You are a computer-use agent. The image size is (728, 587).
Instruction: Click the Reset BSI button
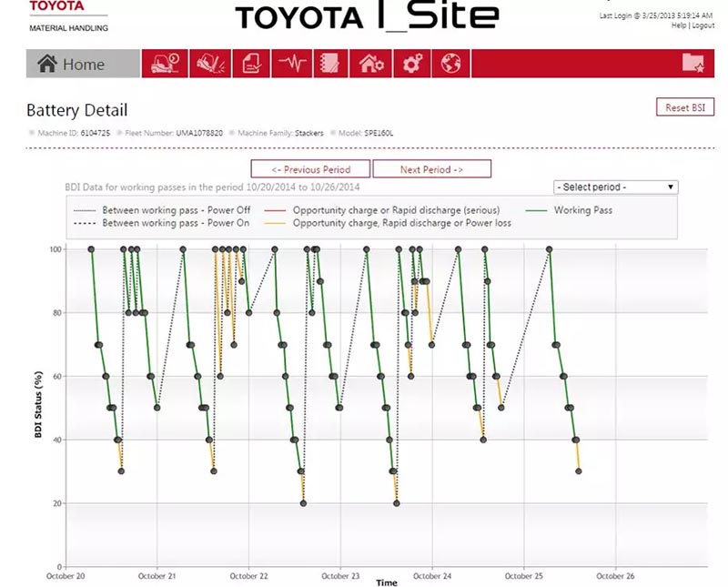click(685, 107)
